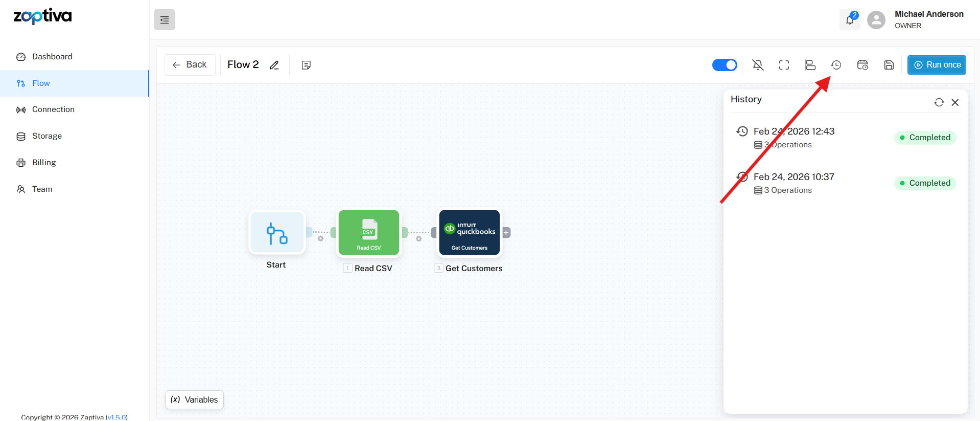This screenshot has width=980, height=421.
Task: Toggle the flow active switch
Action: click(x=725, y=65)
